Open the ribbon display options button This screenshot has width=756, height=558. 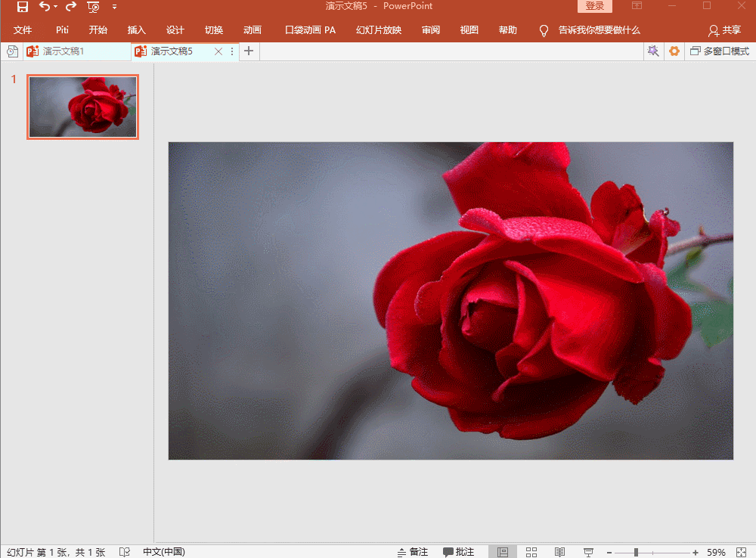click(x=637, y=6)
